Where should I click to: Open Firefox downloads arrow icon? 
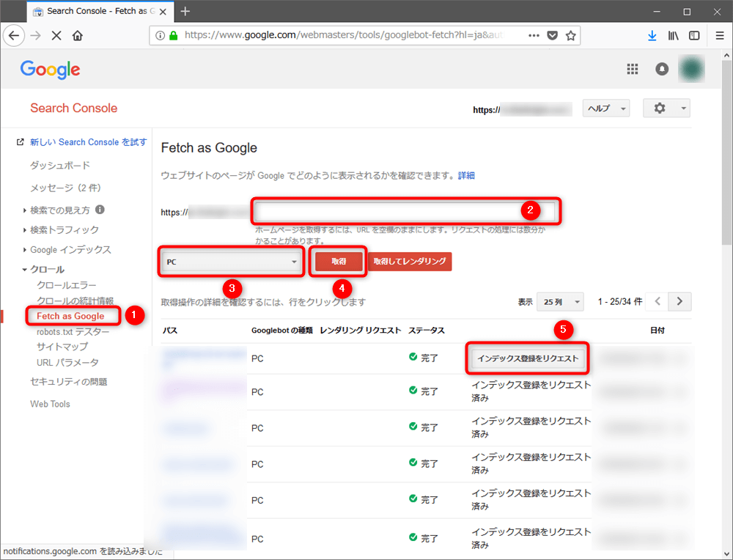[x=652, y=35]
